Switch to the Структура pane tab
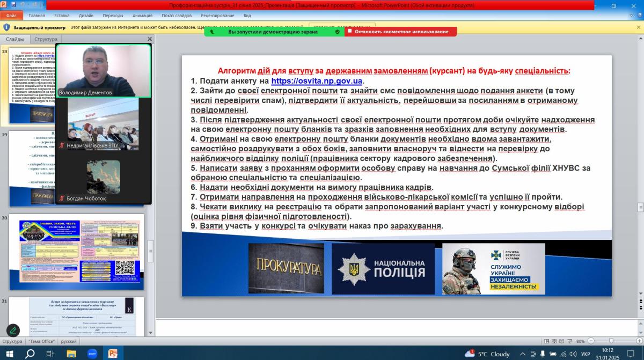The height and width of the screenshot is (360, 644). click(46, 39)
